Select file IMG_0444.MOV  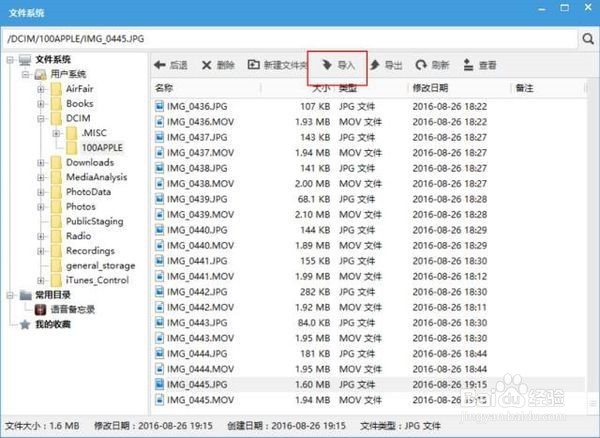coord(200,369)
